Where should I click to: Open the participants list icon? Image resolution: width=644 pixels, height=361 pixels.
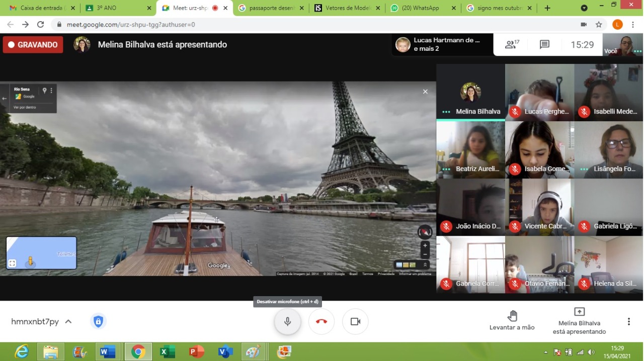tap(512, 45)
